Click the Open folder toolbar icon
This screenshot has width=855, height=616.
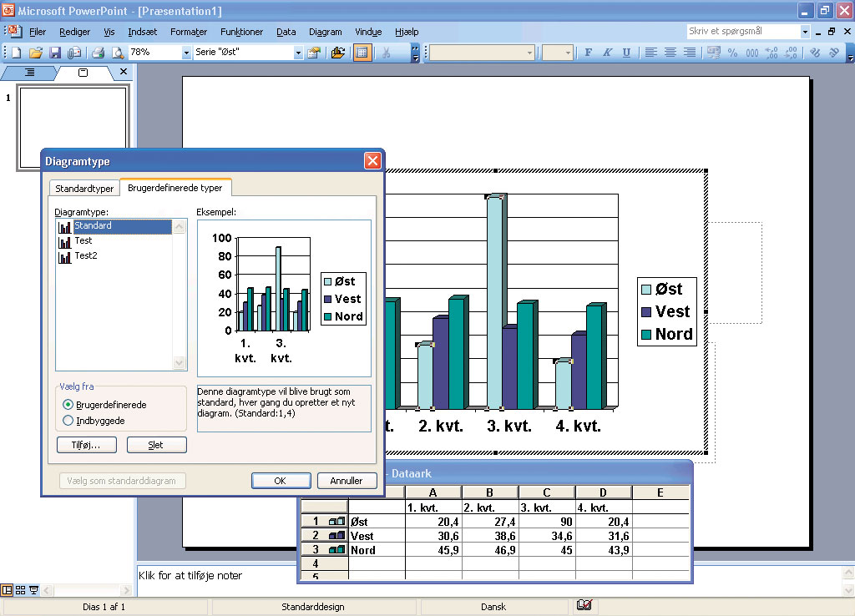[x=35, y=53]
